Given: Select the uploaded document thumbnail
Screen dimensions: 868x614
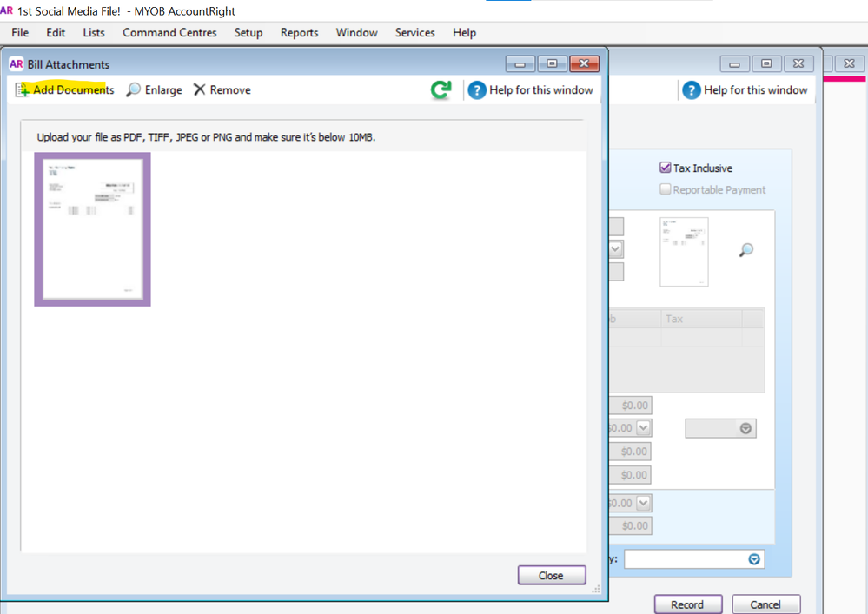Looking at the screenshot, I should (92, 229).
